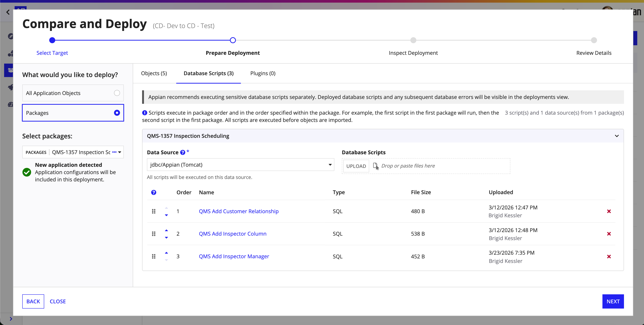Open QMS Add Inspector Column script link
Screen dimensions: 644x325
click(x=233, y=234)
